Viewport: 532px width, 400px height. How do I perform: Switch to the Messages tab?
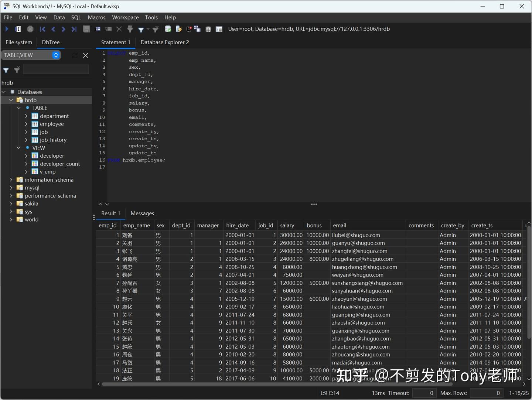(x=142, y=213)
